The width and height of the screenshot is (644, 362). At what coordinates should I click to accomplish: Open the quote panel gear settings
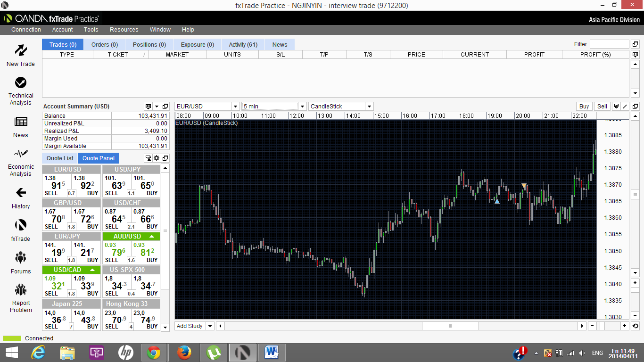(x=157, y=158)
